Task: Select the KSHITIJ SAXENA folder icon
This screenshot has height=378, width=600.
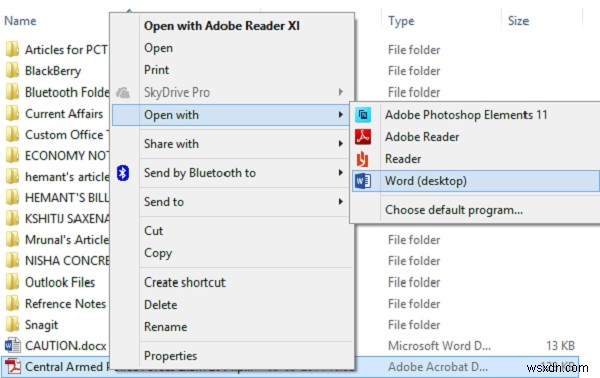Action: click(x=12, y=218)
